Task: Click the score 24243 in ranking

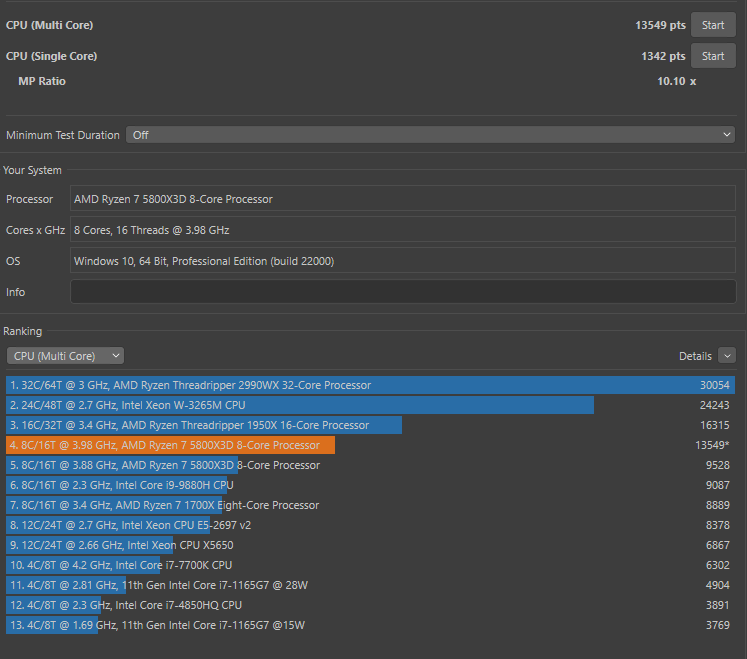Action: point(715,405)
